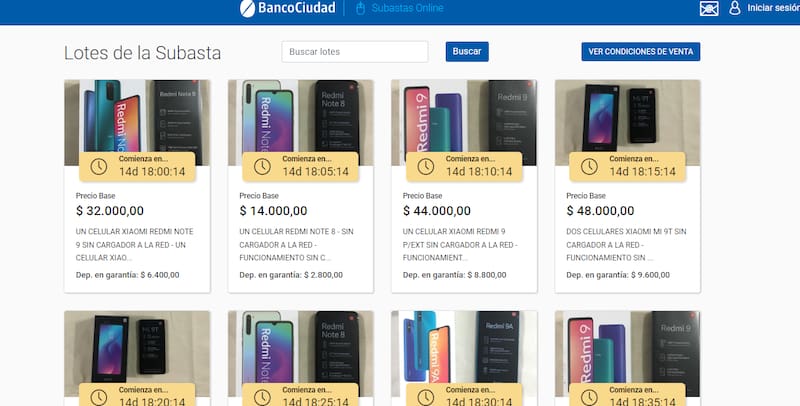The image size is (800, 406).
Task: Open Ver Condiciones de Venta
Action: click(641, 52)
